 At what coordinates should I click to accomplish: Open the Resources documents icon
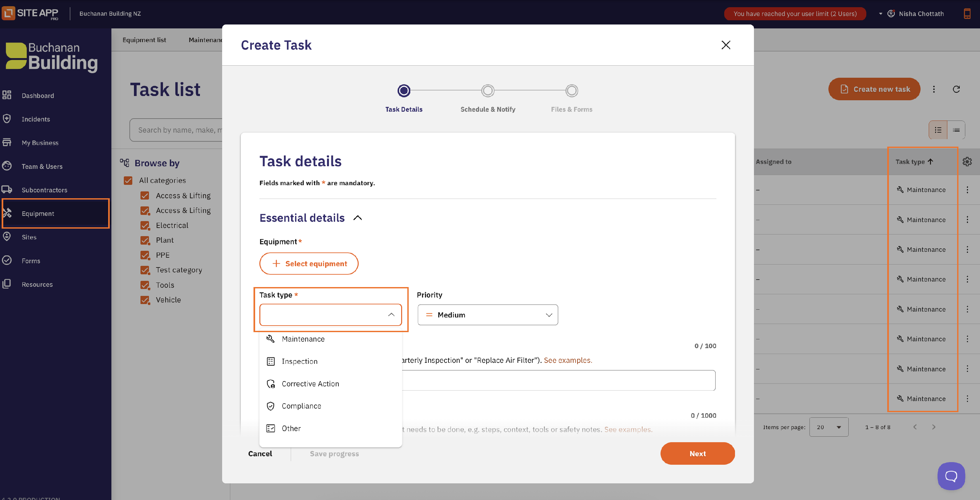coord(7,284)
